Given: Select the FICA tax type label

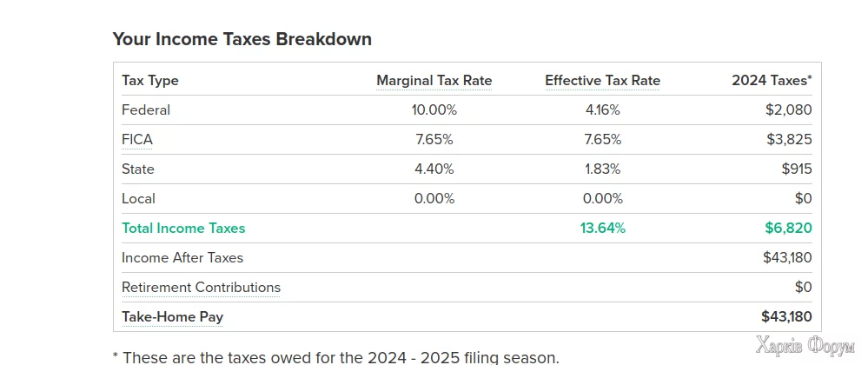Looking at the screenshot, I should click(x=137, y=140).
